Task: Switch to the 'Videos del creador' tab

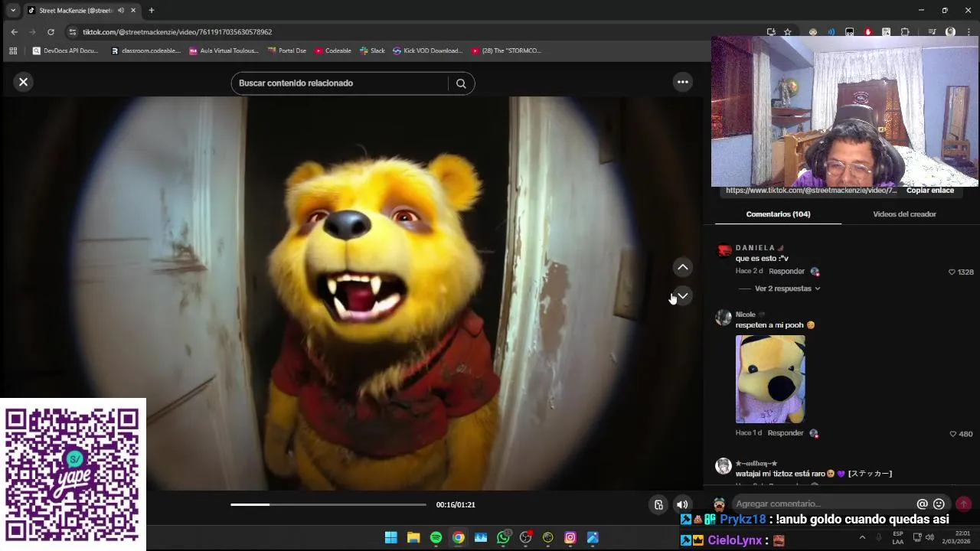Action: click(x=904, y=214)
